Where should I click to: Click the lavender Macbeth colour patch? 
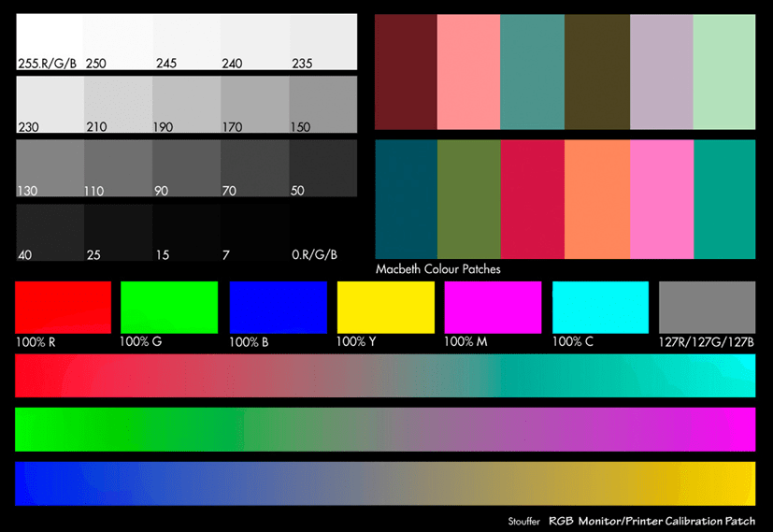661,71
